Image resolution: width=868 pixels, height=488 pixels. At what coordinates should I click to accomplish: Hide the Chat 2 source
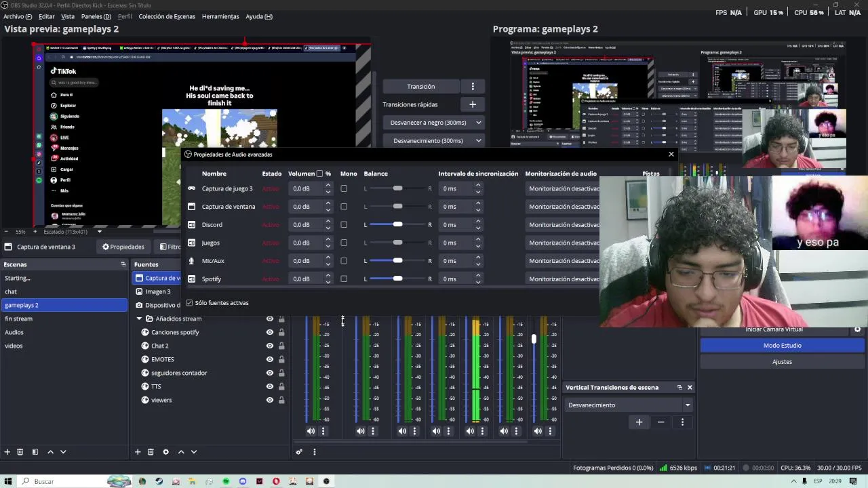coord(270,346)
